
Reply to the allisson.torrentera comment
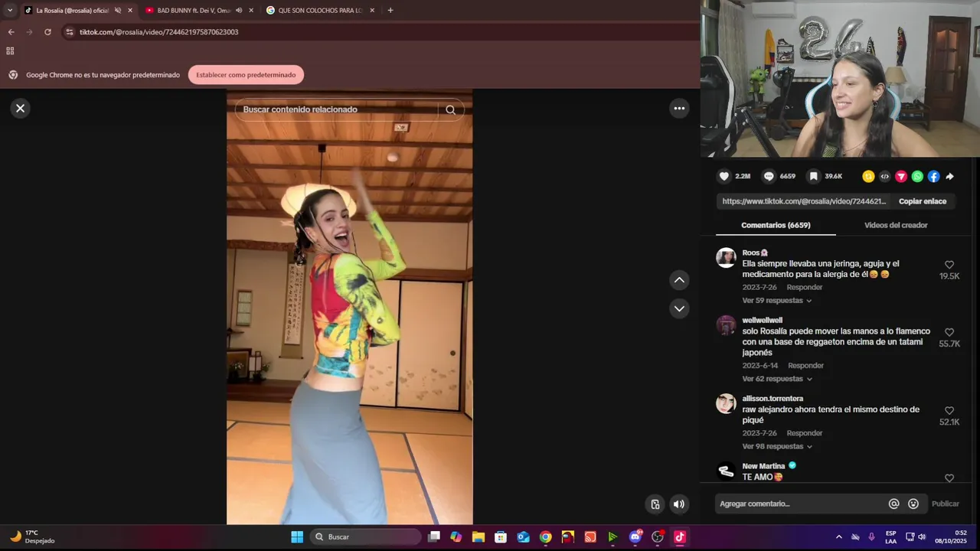[x=805, y=433]
